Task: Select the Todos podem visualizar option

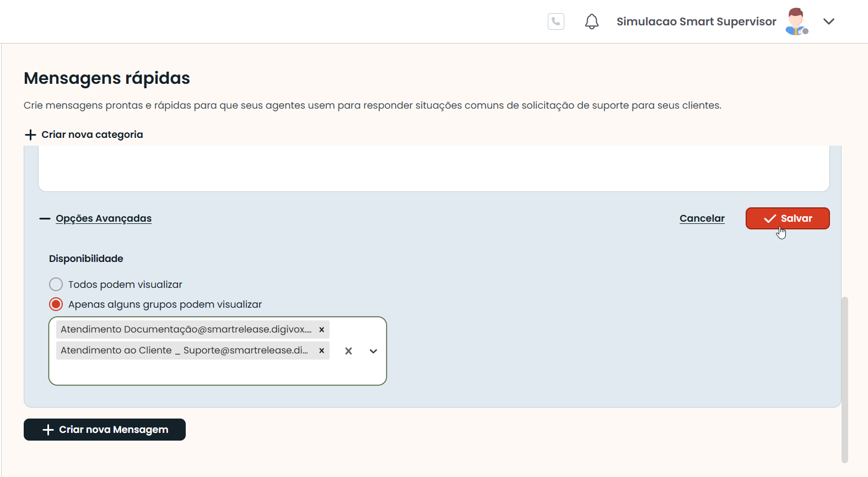Action: [x=56, y=285]
